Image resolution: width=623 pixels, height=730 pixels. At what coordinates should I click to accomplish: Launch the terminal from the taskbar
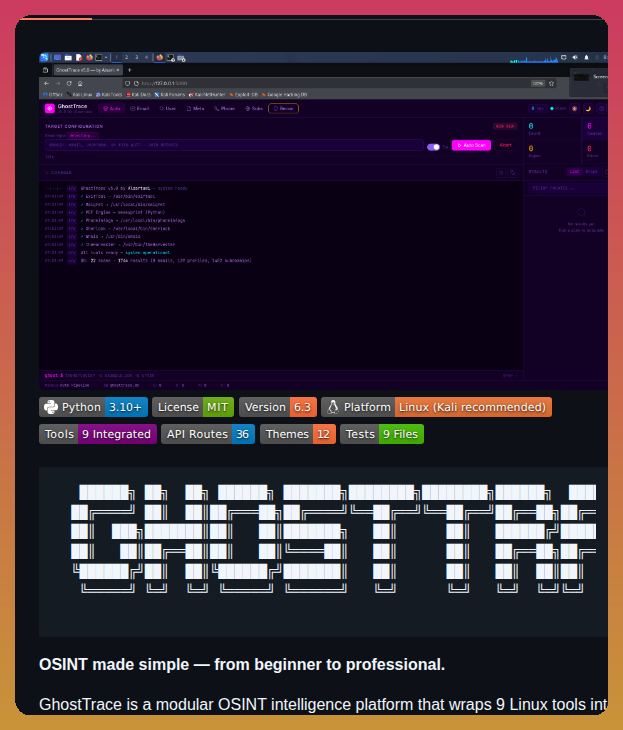(x=99, y=57)
